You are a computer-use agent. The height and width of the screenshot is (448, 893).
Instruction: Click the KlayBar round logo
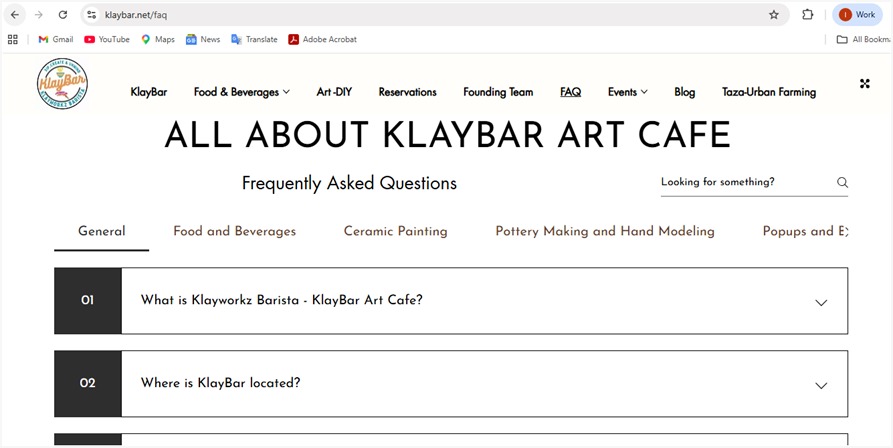click(x=62, y=84)
